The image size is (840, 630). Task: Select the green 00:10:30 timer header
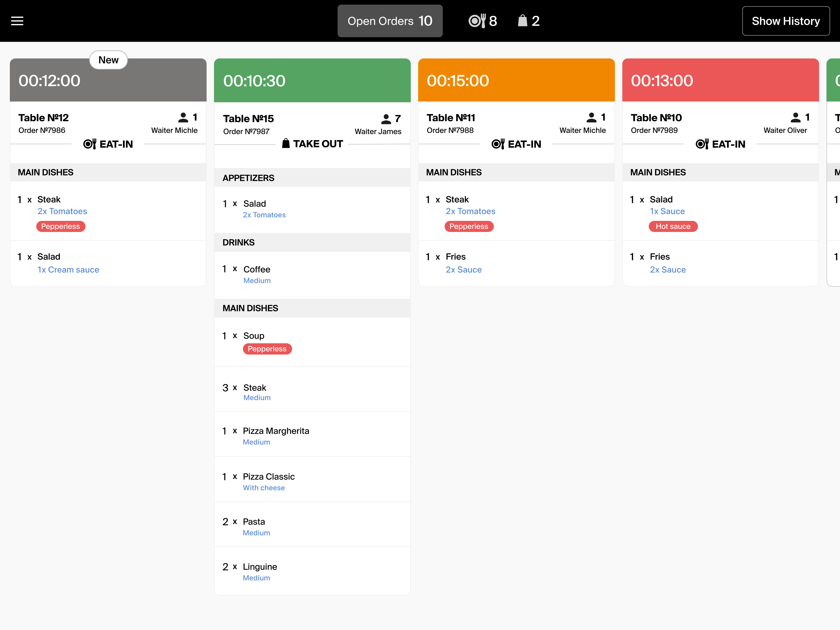pos(312,80)
